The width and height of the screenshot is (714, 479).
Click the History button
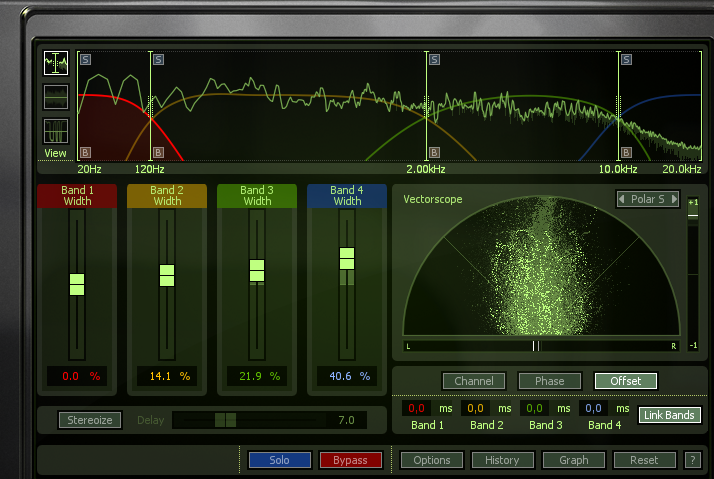[502, 460]
